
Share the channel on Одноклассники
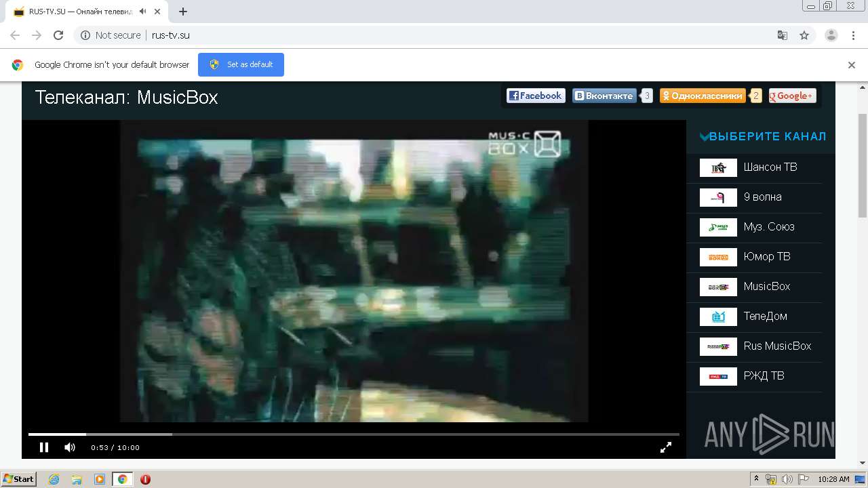point(703,96)
